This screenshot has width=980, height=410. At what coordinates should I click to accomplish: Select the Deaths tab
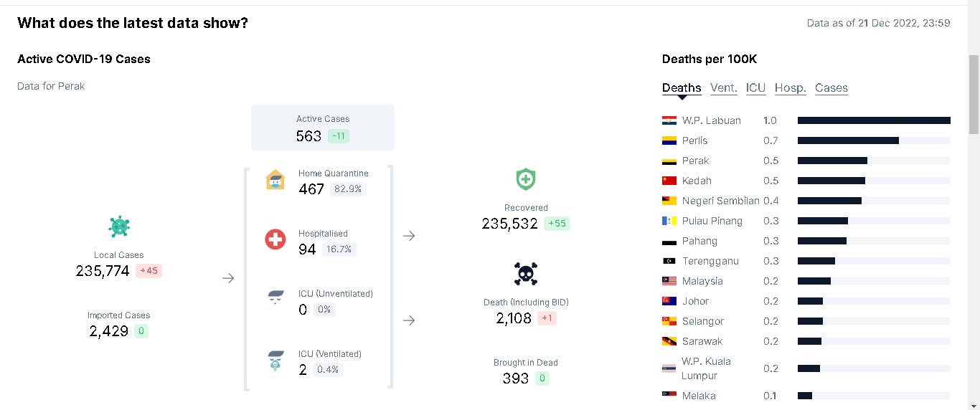682,87
